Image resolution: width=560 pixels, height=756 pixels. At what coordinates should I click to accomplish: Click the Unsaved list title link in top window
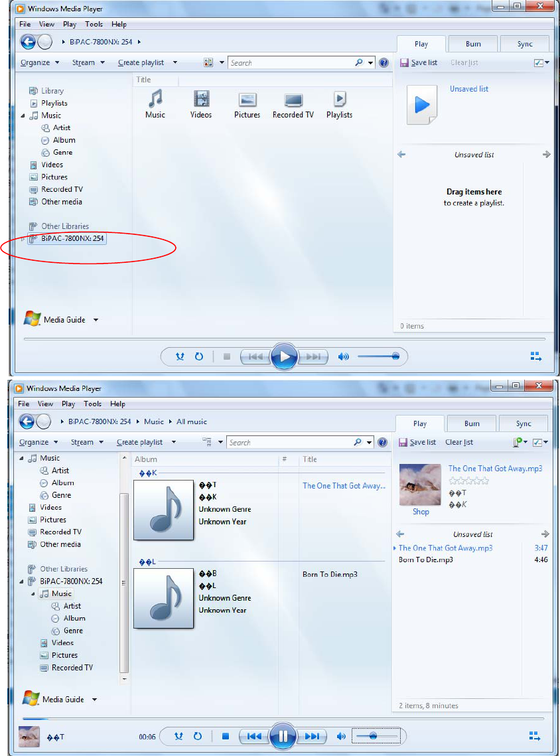point(469,89)
